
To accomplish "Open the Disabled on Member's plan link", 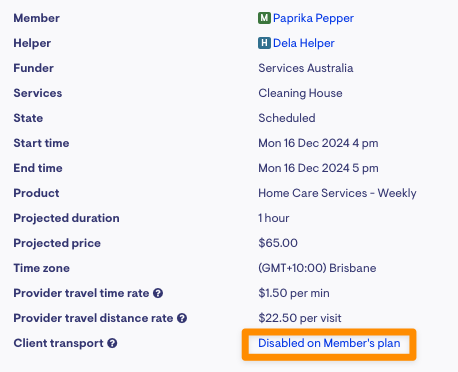I will coord(329,343).
